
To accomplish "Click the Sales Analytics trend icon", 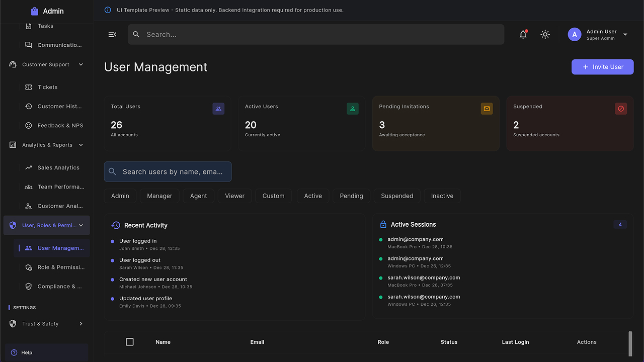I will (29, 167).
